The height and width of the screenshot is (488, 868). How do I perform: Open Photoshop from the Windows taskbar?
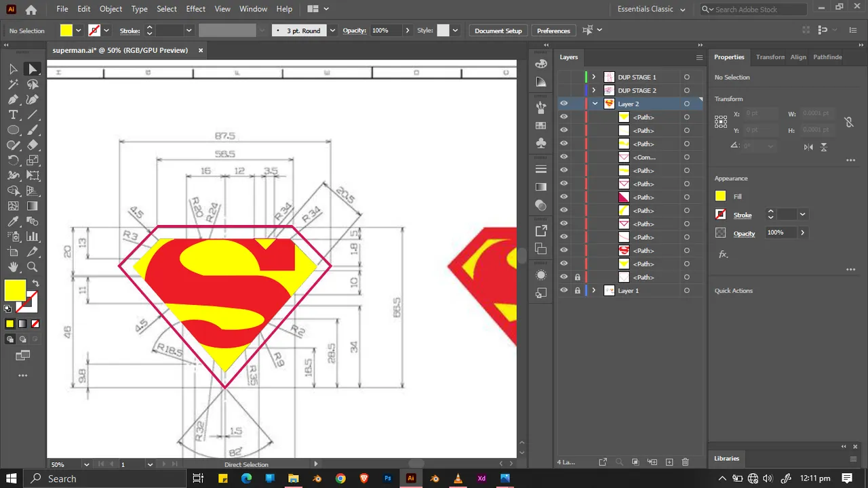pos(387,479)
